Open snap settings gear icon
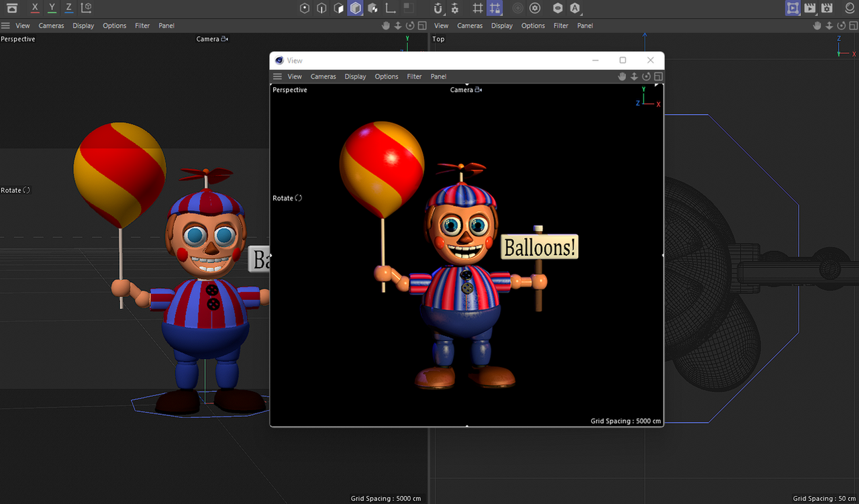 click(455, 8)
